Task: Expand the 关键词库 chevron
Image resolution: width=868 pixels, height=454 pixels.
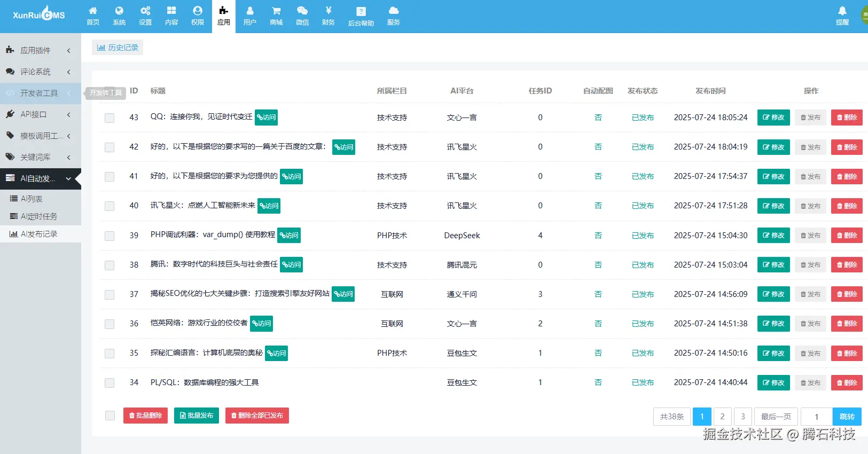Action: [69, 157]
